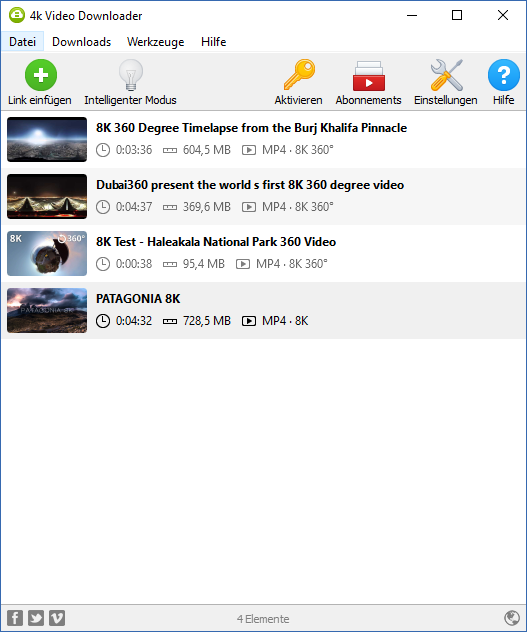Maximize the 4k Video Downloader window
Image resolution: width=527 pixels, height=632 pixels.
tap(457, 15)
